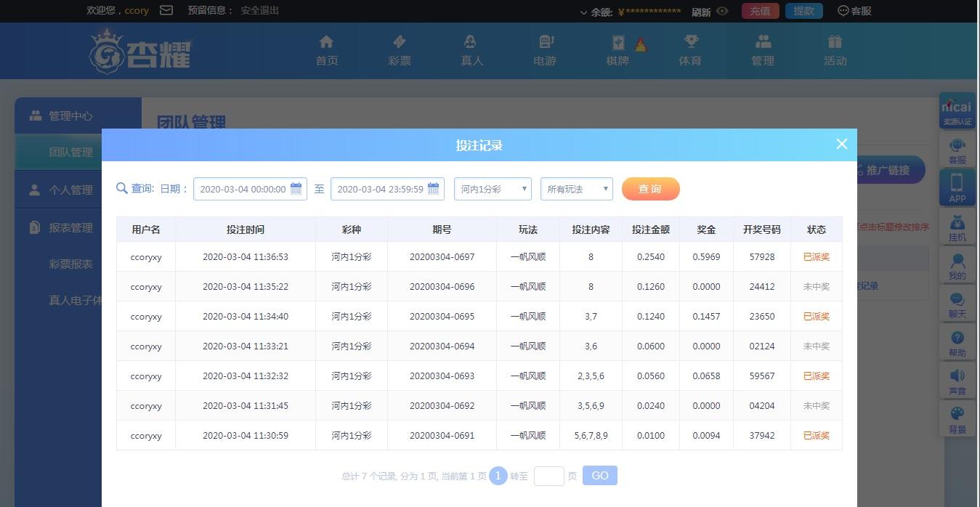The height and width of the screenshot is (507, 980).
Task: Open the 所有玩法 play type dropdown
Action: pos(577,189)
